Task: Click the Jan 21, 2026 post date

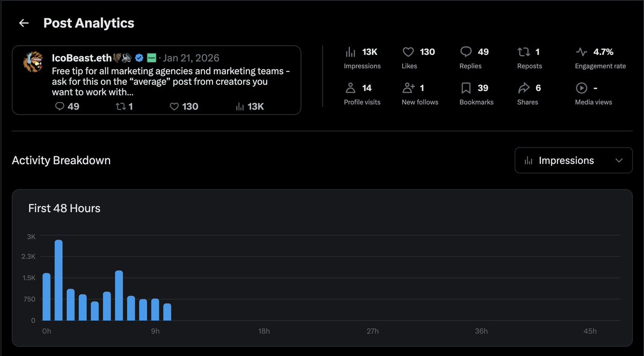Action: (192, 58)
